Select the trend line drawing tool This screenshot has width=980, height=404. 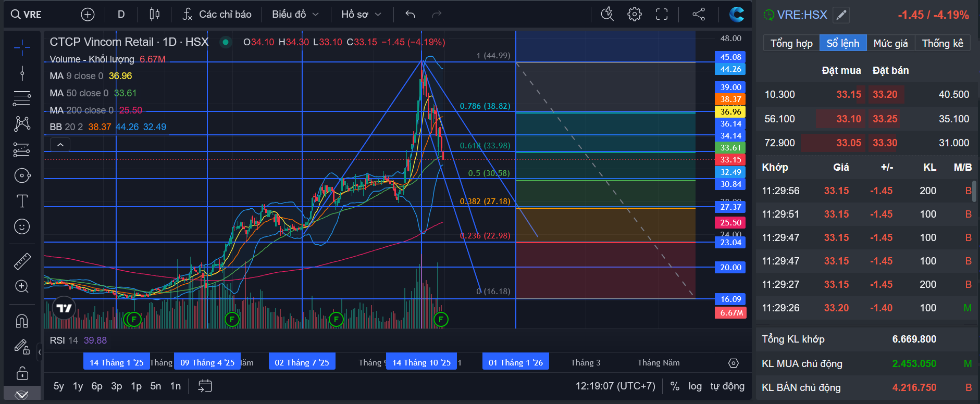pyautogui.click(x=22, y=73)
